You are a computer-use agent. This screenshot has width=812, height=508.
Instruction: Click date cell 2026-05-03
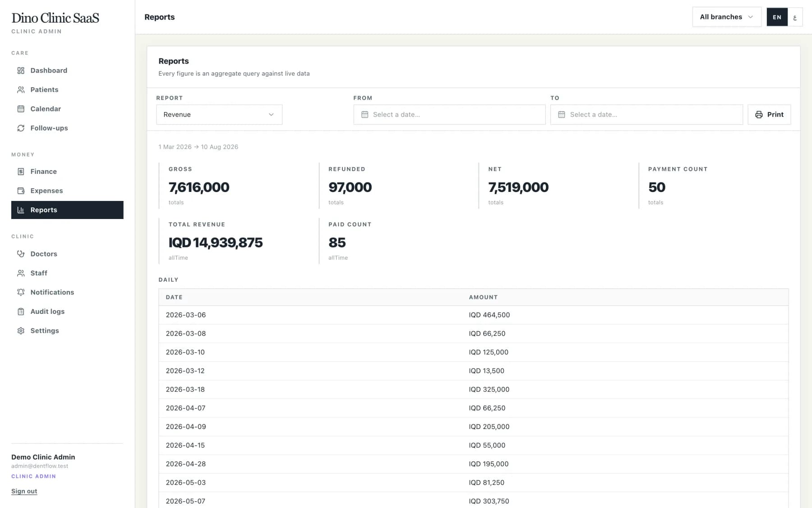[x=186, y=482]
